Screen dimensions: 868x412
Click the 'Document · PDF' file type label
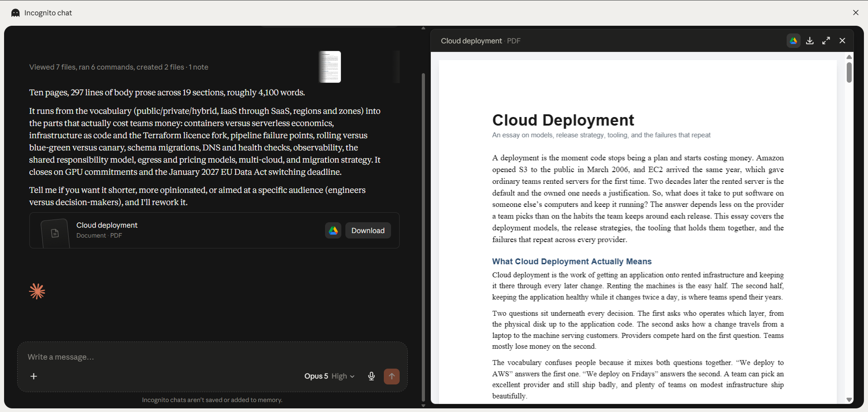pos(99,235)
